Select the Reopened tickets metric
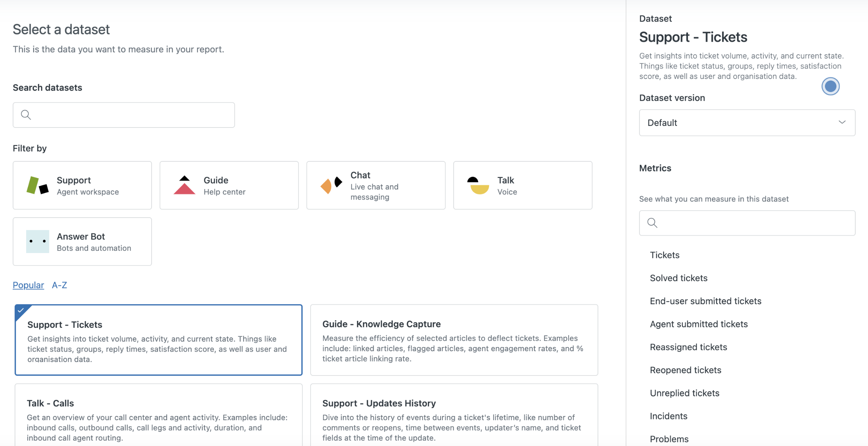The height and width of the screenshot is (446, 868). (686, 370)
